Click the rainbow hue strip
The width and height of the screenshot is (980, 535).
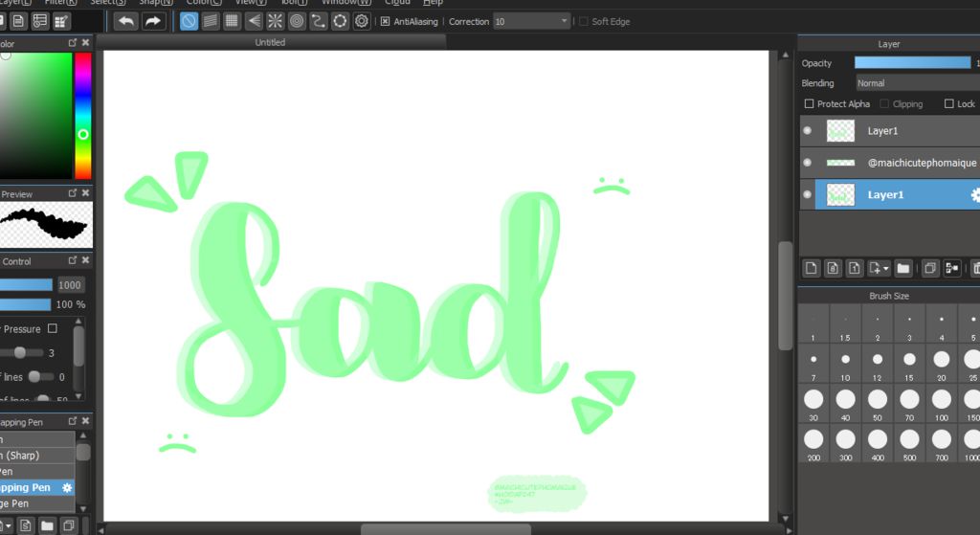pos(83,116)
